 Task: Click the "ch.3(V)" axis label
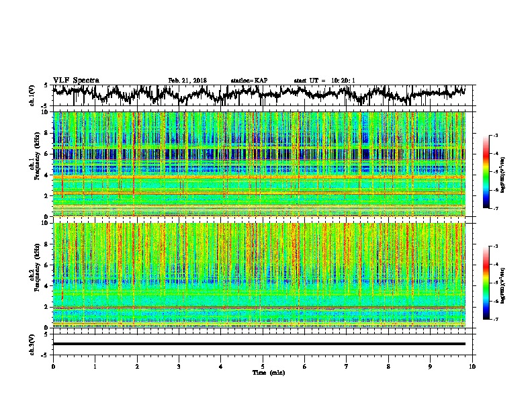point(32,345)
